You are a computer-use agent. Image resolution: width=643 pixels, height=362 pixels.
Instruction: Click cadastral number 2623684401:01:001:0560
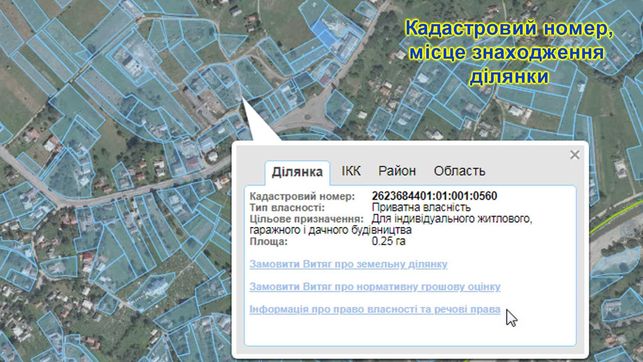pyautogui.click(x=434, y=196)
